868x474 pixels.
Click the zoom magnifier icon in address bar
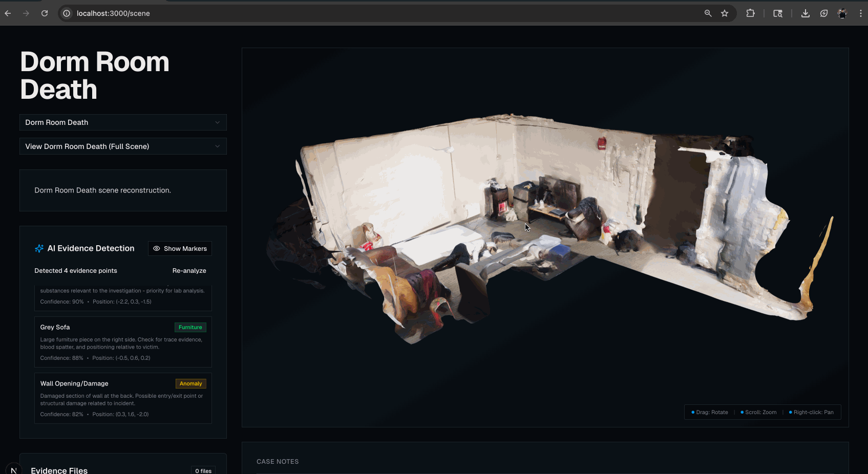pos(708,13)
